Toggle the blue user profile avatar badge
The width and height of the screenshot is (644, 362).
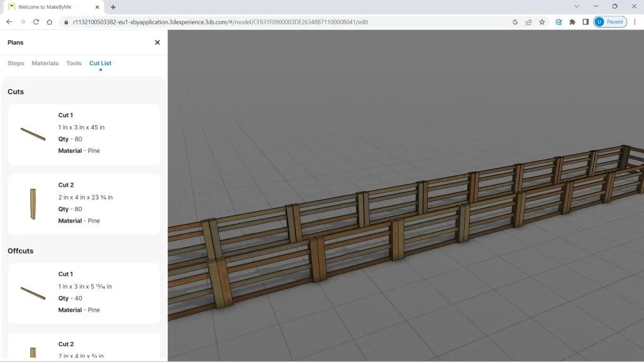pos(598,21)
